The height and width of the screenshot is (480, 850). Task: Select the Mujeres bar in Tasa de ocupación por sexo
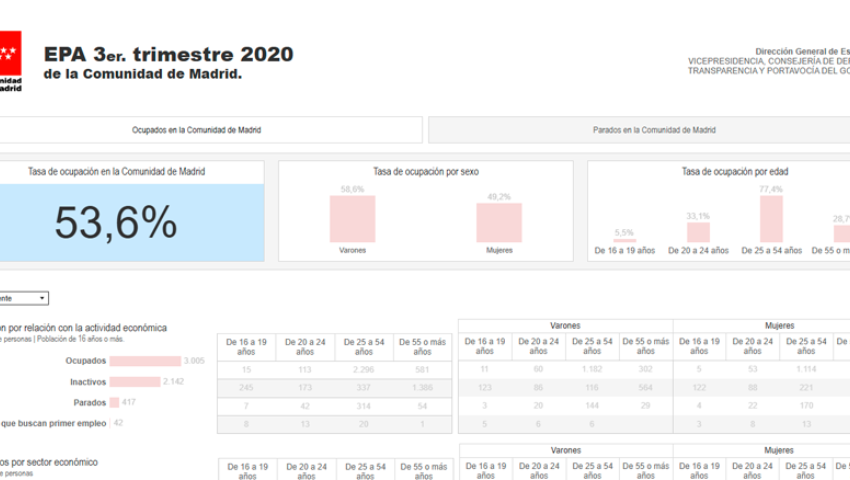(x=499, y=223)
